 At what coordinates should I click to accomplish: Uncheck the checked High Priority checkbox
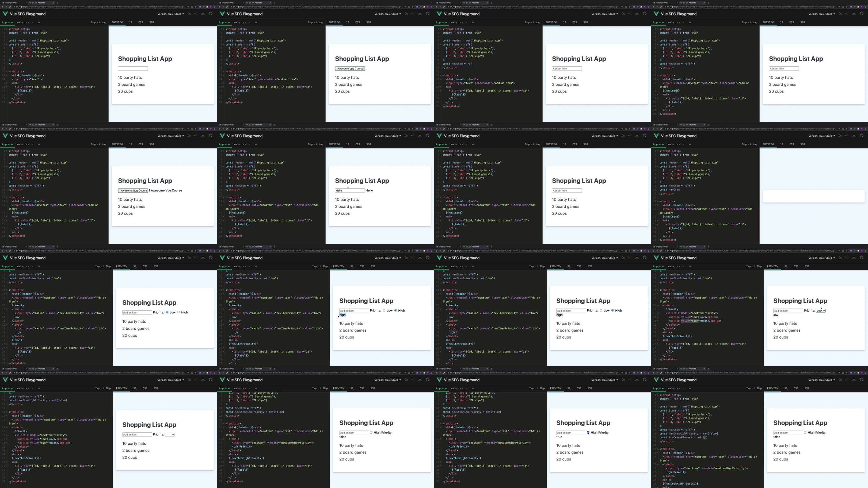(x=588, y=432)
